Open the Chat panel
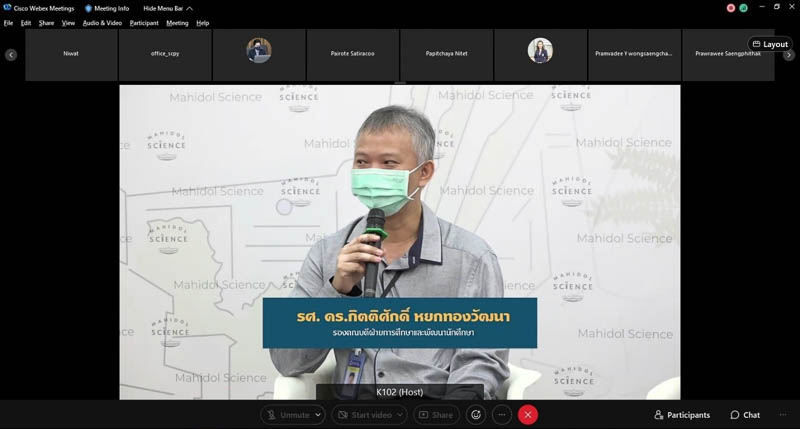The width and height of the screenshot is (800, 429). pyautogui.click(x=745, y=414)
